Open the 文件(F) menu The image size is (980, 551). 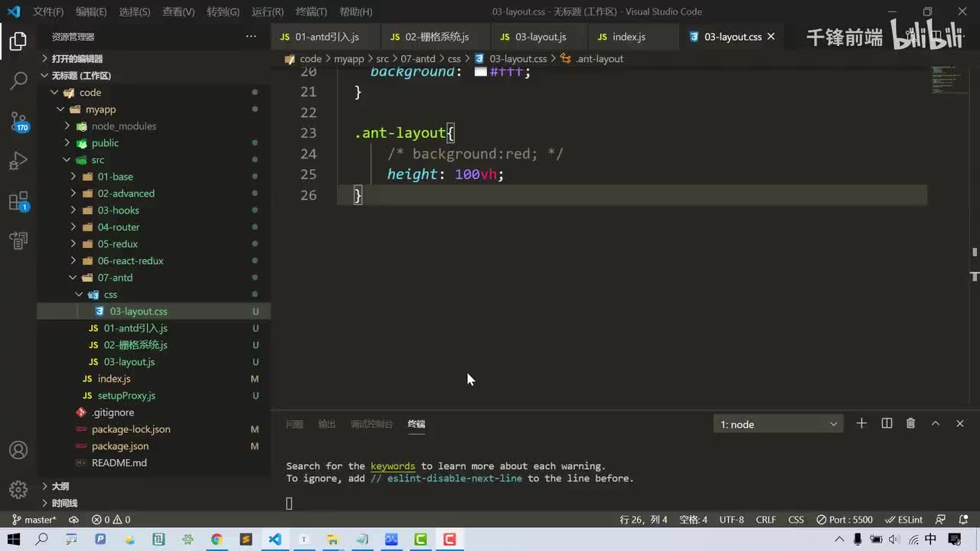pyautogui.click(x=48, y=11)
